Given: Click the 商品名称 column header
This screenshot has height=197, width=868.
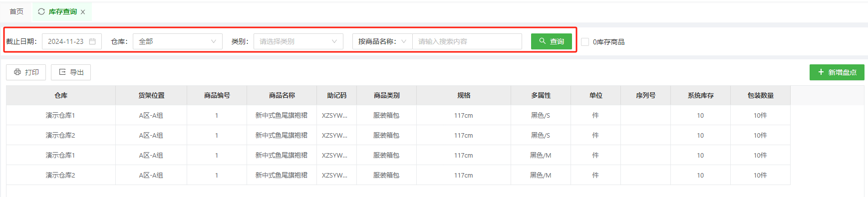Looking at the screenshot, I should (x=282, y=95).
